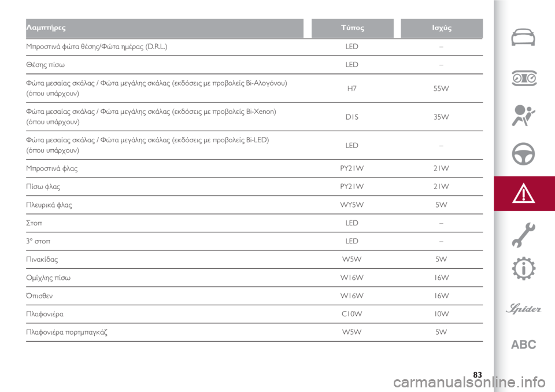Viewport: 555px width, 392px height.
Task: Click the 55W power value
Action: point(441,88)
